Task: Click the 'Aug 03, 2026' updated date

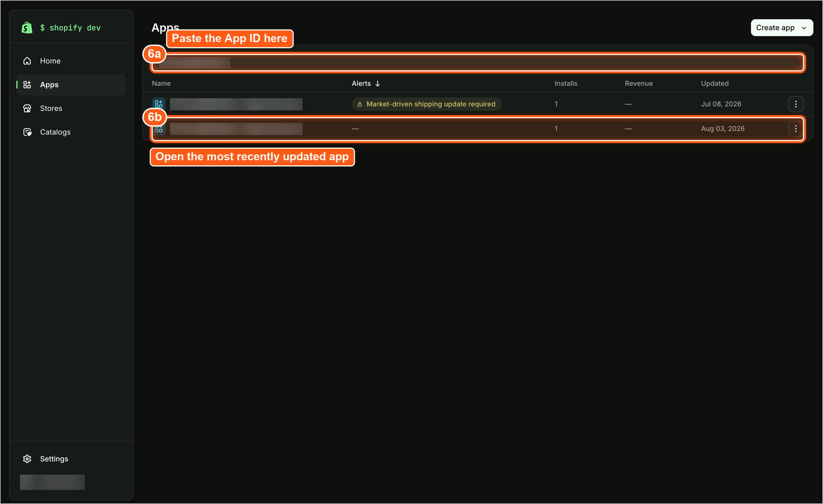Action: coord(723,129)
